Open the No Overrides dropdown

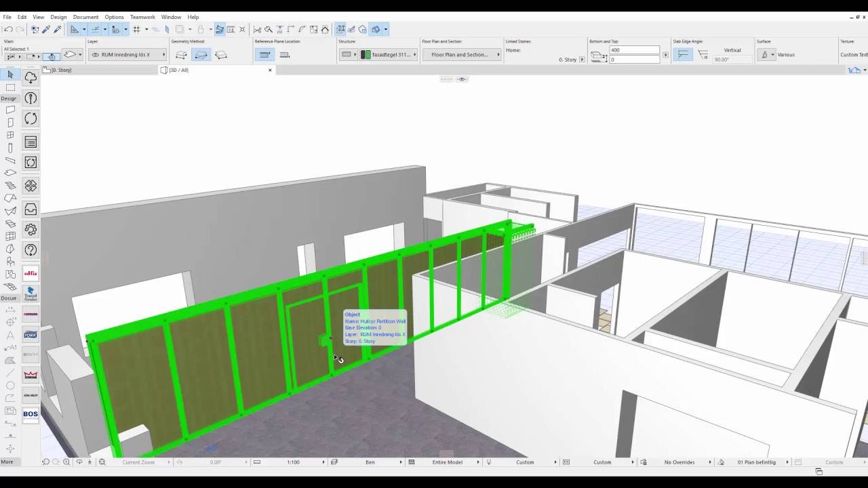(x=679, y=462)
